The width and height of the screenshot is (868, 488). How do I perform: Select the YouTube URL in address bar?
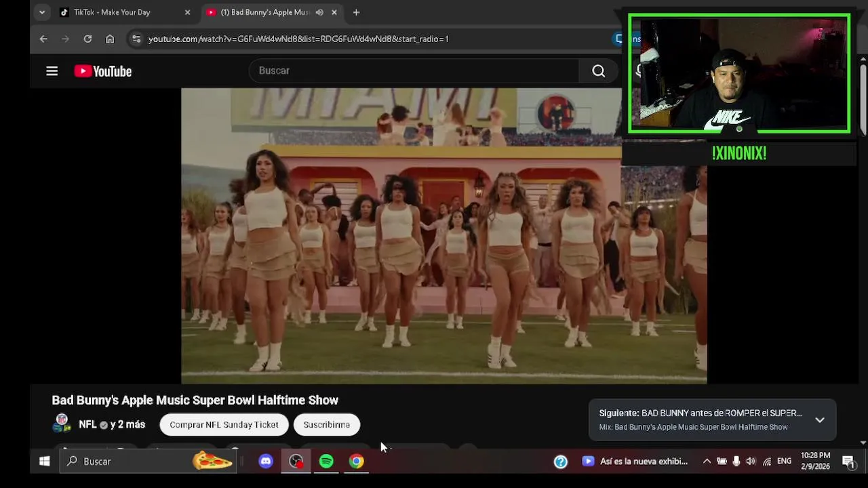tap(298, 39)
